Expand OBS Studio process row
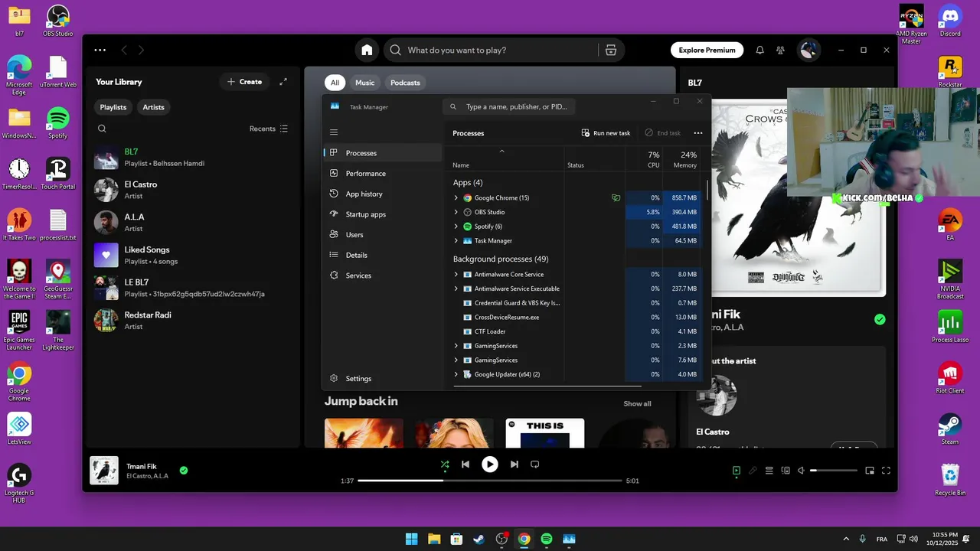The image size is (980, 551). point(456,212)
